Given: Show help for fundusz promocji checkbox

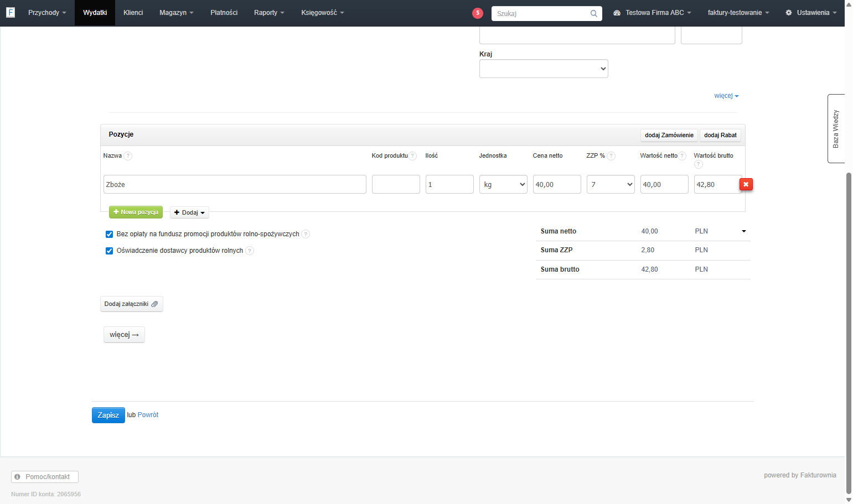Looking at the screenshot, I should coord(306,234).
